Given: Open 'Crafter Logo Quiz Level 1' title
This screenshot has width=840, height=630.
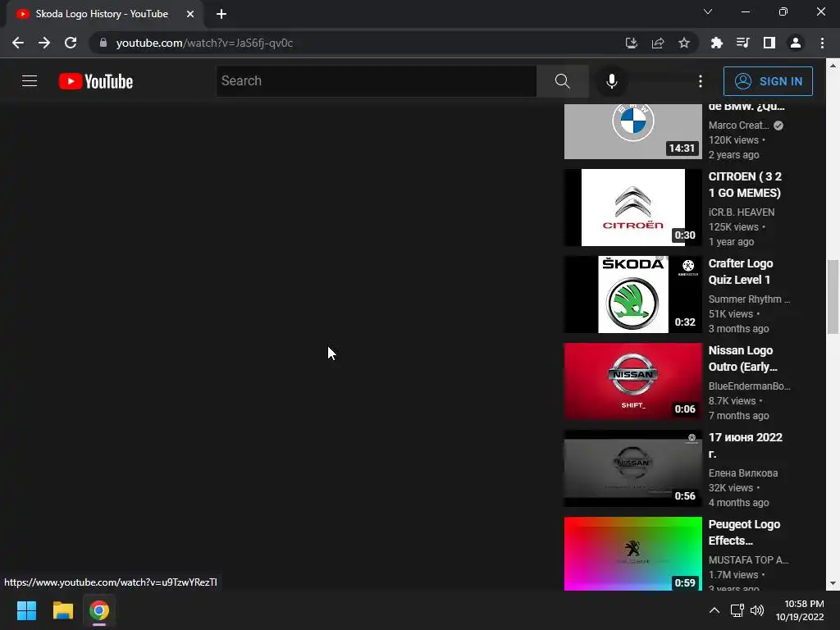Looking at the screenshot, I should [x=741, y=271].
